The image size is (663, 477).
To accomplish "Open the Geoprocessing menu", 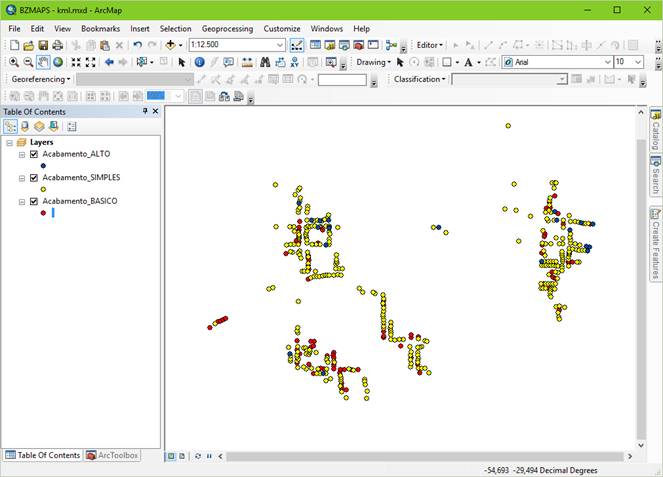I will coord(227,29).
